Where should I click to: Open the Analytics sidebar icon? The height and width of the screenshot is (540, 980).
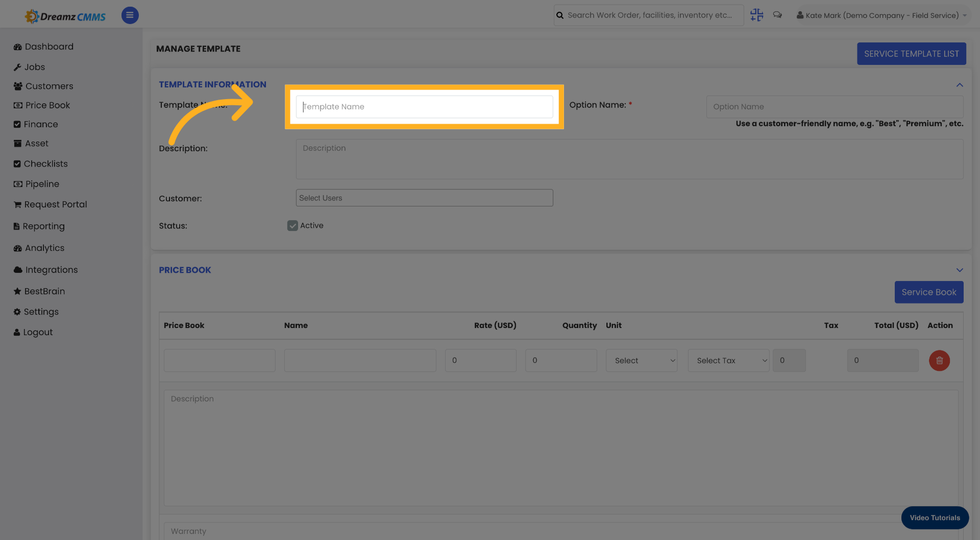point(17,248)
